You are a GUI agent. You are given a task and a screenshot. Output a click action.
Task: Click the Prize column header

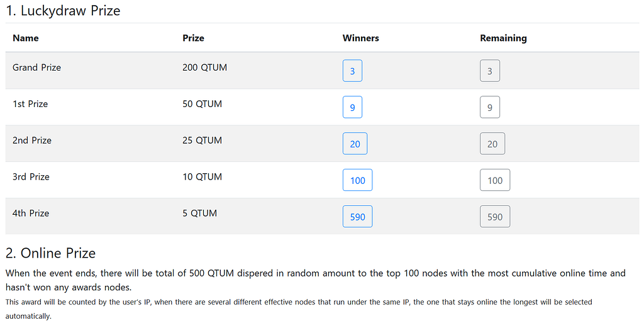194,38
